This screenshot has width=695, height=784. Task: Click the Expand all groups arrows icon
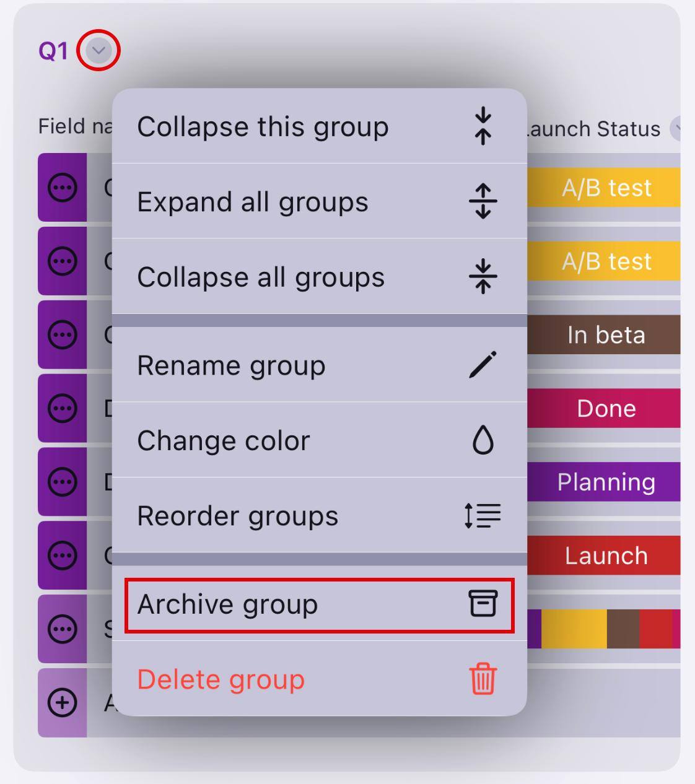(x=483, y=201)
